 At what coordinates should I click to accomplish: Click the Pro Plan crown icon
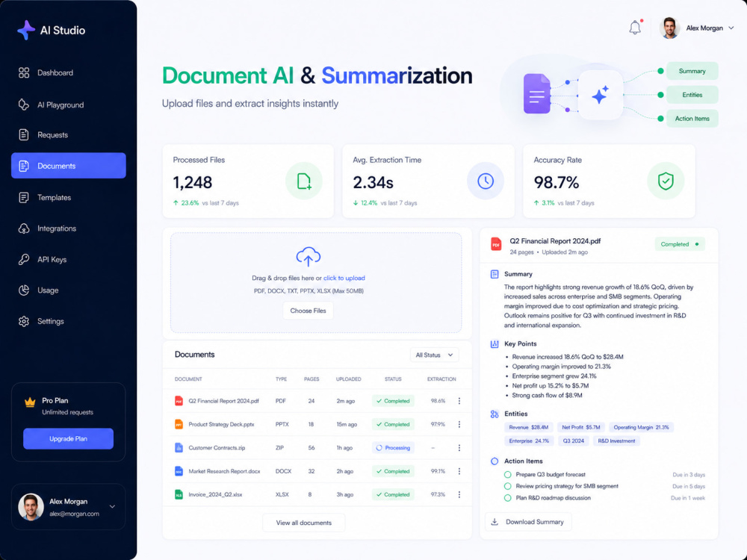click(30, 402)
